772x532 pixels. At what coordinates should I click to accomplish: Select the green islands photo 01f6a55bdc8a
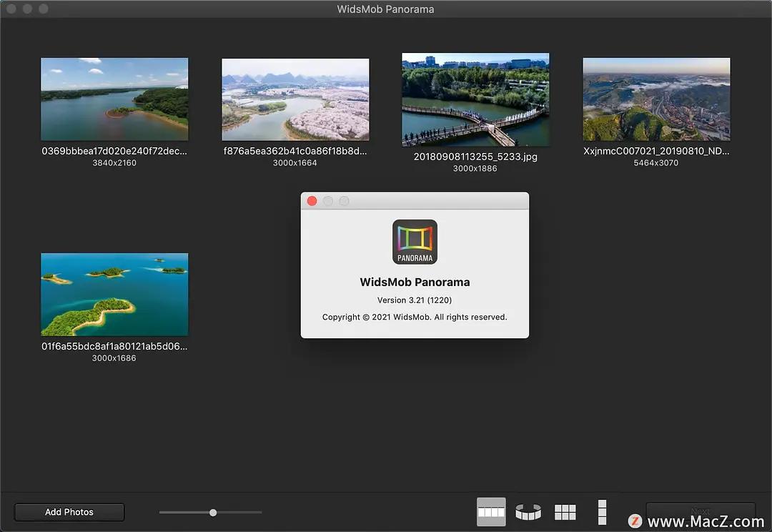pos(114,294)
